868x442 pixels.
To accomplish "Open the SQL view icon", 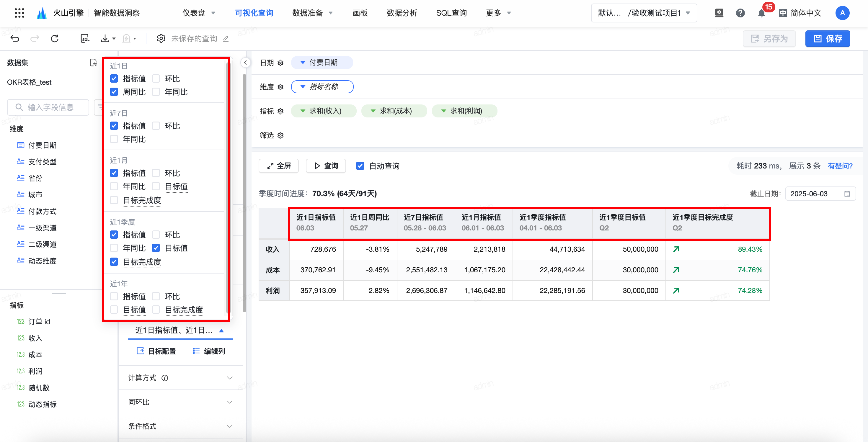I will tap(85, 38).
